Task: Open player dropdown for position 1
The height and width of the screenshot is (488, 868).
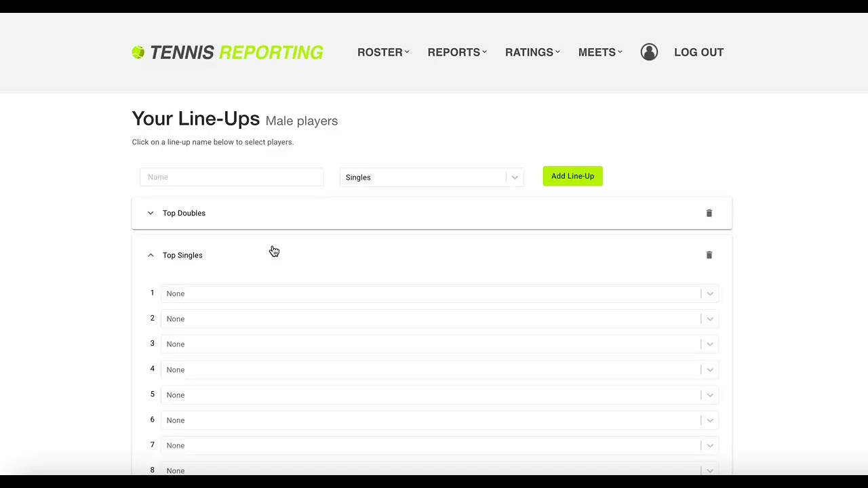Action: (x=439, y=293)
